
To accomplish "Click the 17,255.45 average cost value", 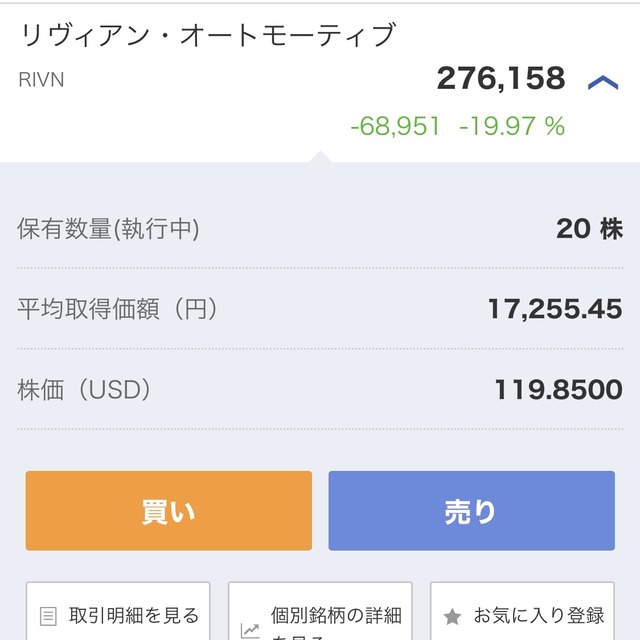I will point(555,309).
